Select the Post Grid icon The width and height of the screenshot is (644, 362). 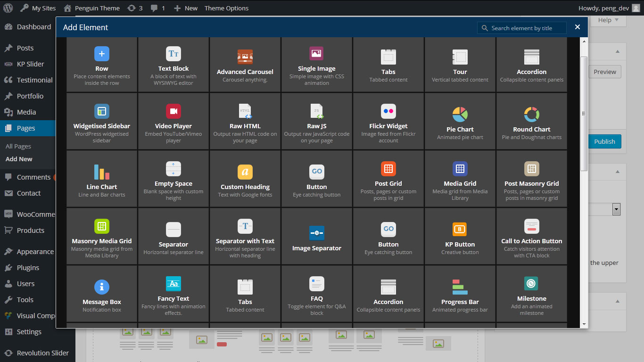[388, 169]
